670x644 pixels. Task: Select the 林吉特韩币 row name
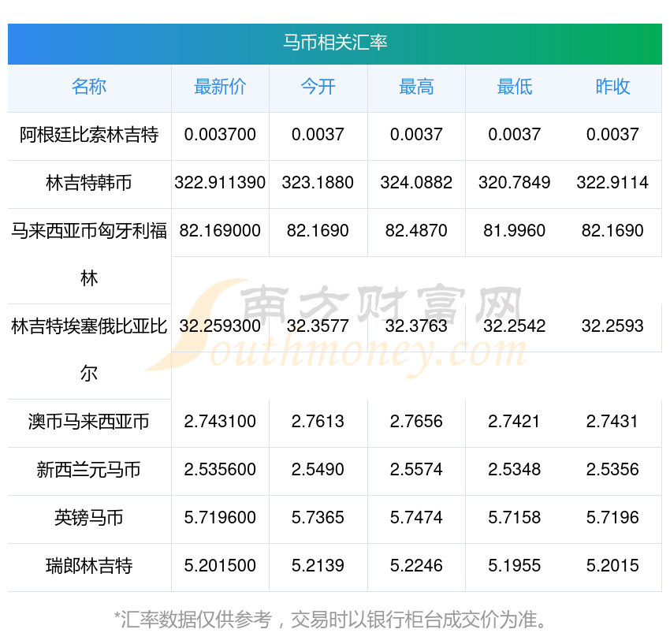coord(89,183)
